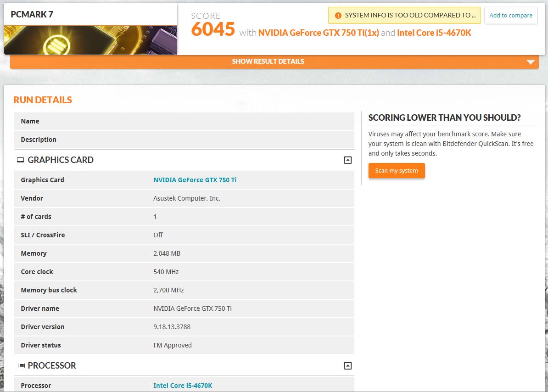The image size is (548, 392).
Task: Click the Bitdefender QuickScan description paragraph
Action: tap(451, 144)
